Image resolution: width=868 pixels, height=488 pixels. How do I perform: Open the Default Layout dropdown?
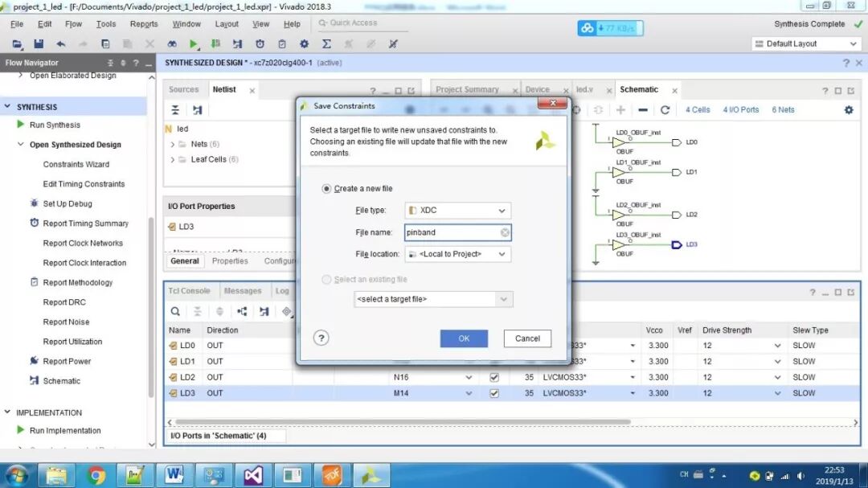(806, 43)
